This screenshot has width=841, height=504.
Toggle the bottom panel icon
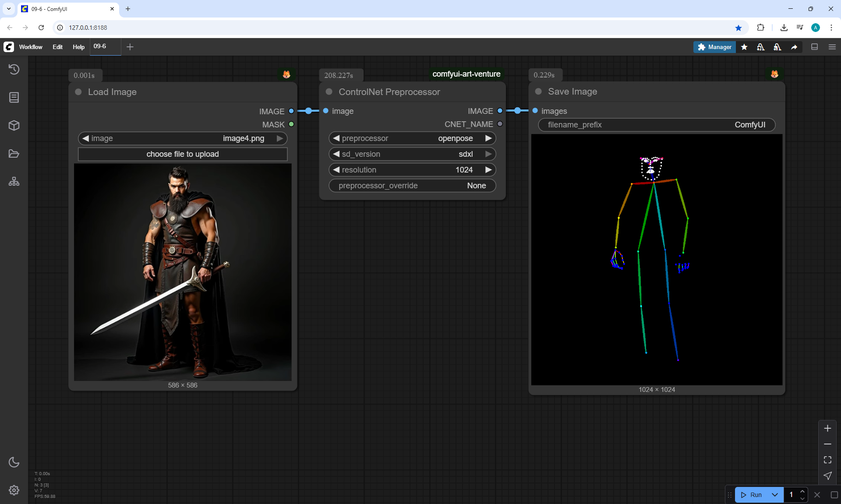815,47
